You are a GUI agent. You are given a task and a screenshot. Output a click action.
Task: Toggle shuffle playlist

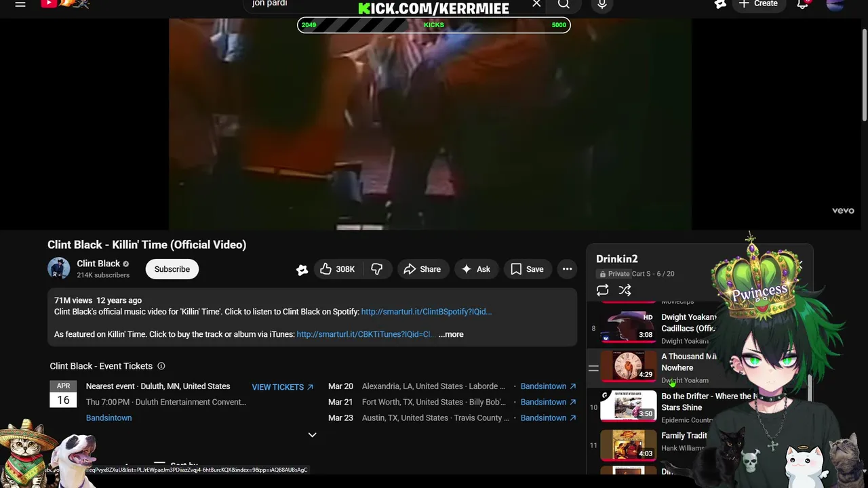pos(625,290)
